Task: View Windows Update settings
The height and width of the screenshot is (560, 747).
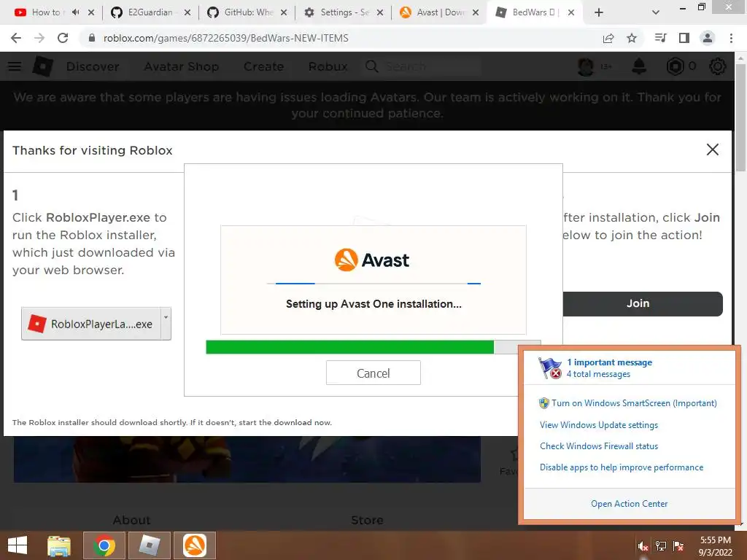Action: point(599,425)
